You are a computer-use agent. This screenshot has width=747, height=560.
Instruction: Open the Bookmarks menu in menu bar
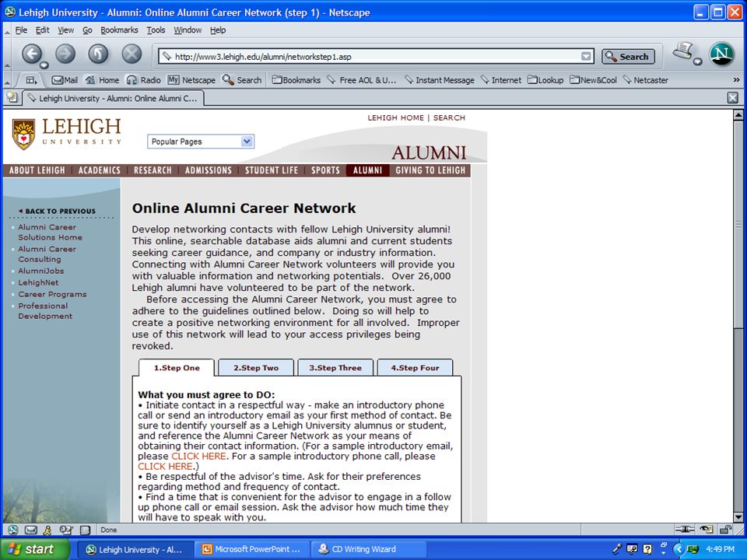119,30
